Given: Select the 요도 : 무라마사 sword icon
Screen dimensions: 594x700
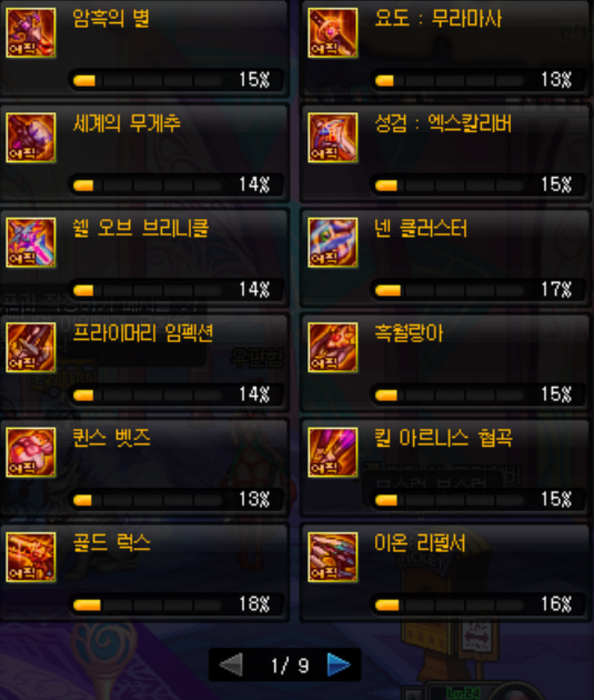Looking at the screenshot, I should coord(333,33).
